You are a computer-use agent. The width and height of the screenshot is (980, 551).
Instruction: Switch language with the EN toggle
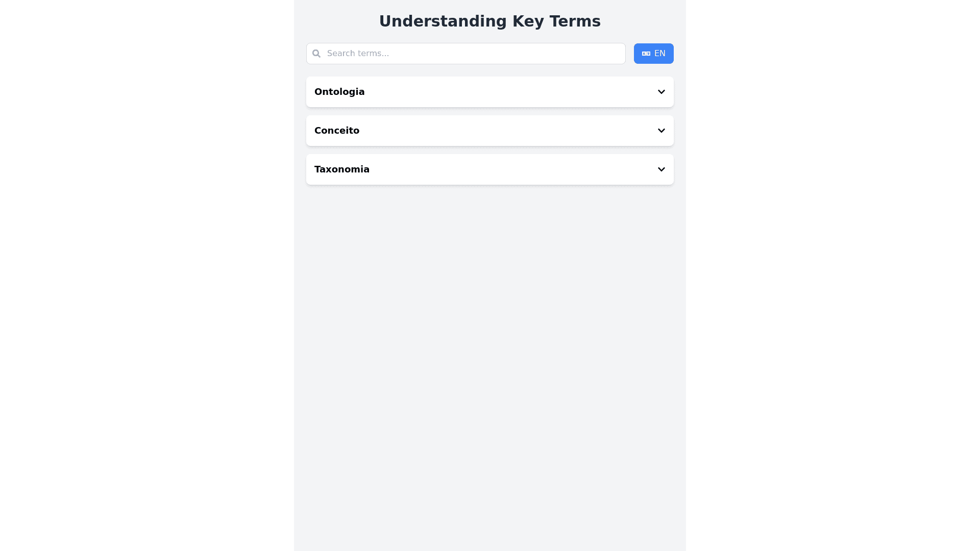653,54
